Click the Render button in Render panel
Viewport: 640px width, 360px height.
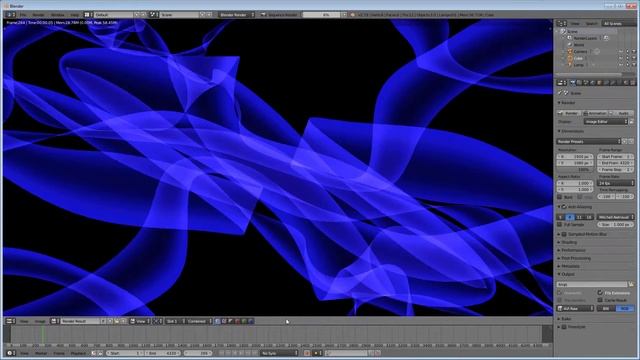[569, 113]
